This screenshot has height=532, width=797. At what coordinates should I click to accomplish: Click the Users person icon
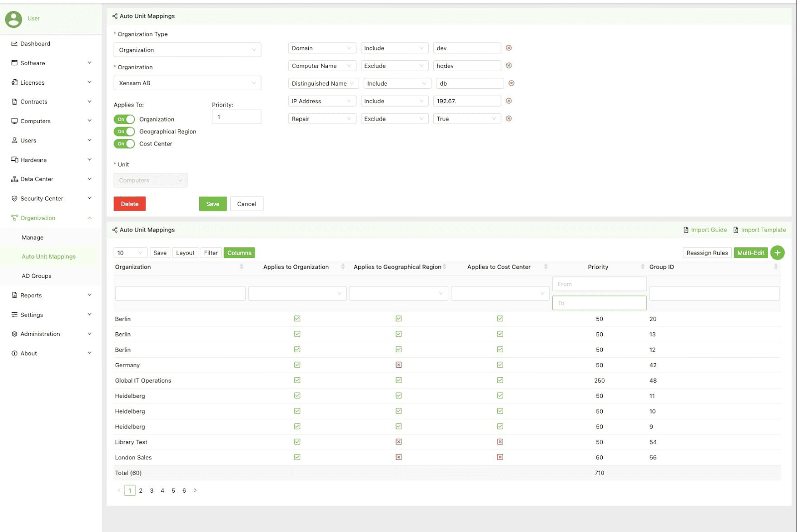[14, 140]
